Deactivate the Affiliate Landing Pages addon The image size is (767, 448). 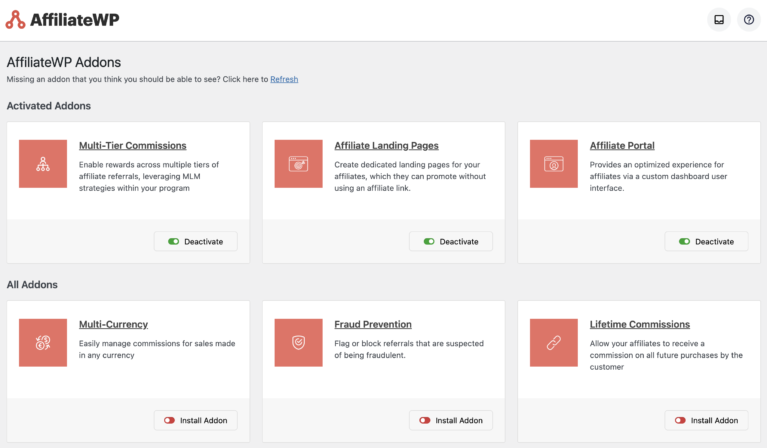click(x=451, y=242)
